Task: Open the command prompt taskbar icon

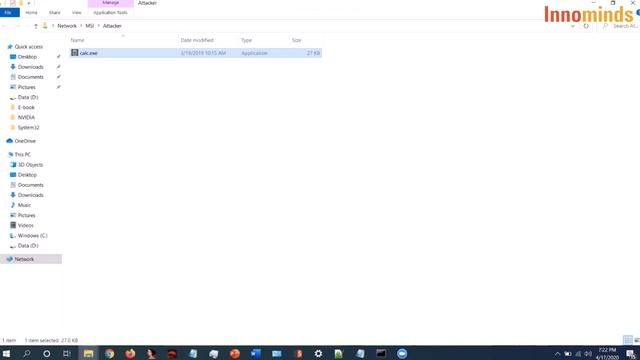Action: pyautogui.click(x=381, y=353)
